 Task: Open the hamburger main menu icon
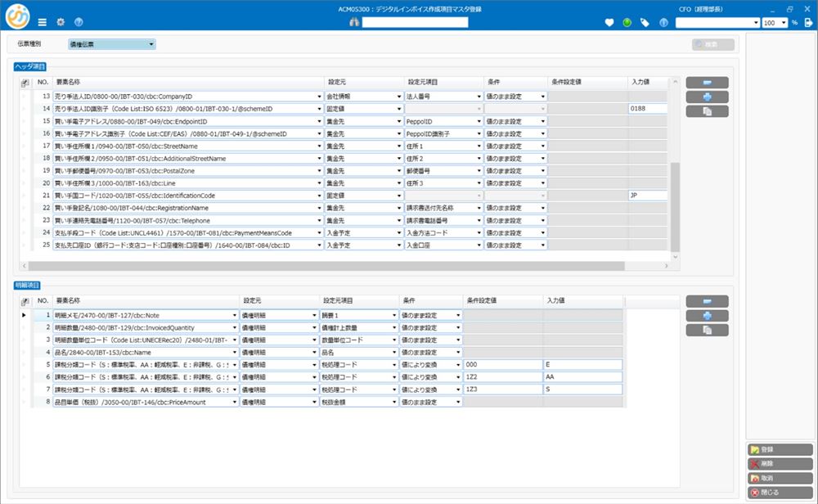click(43, 22)
